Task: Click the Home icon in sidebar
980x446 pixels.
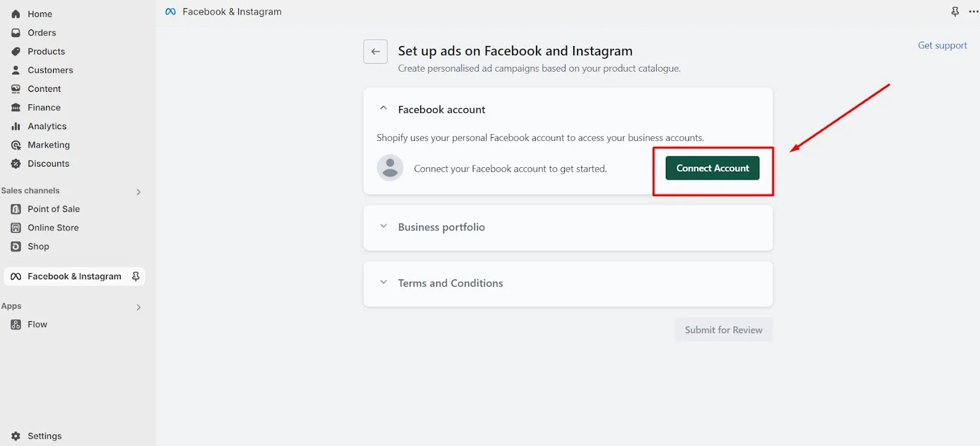Action: tap(16, 14)
